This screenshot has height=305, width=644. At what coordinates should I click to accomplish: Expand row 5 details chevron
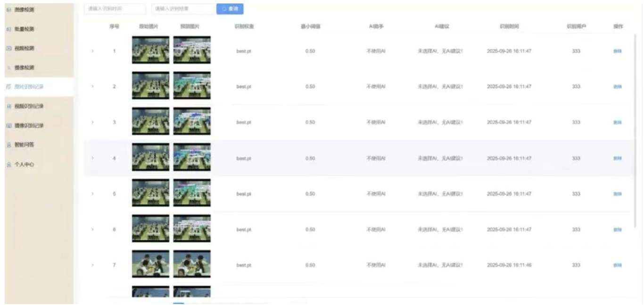[x=92, y=194]
